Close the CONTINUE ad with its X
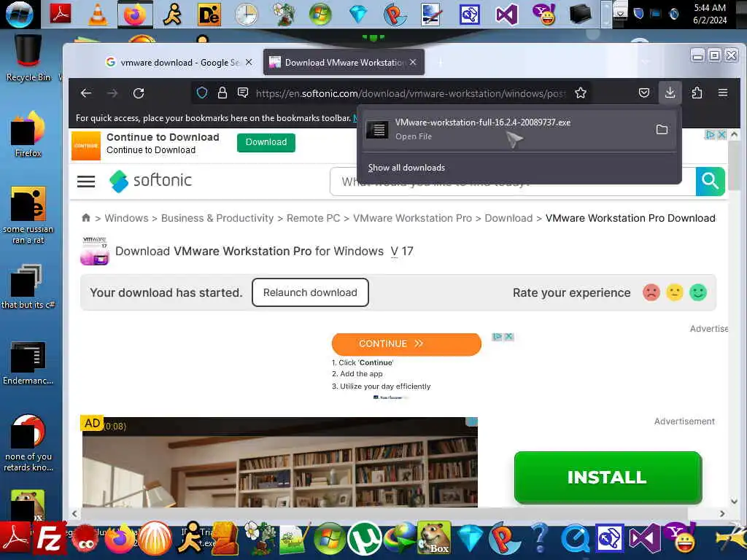The width and height of the screenshot is (747, 560). click(x=508, y=337)
